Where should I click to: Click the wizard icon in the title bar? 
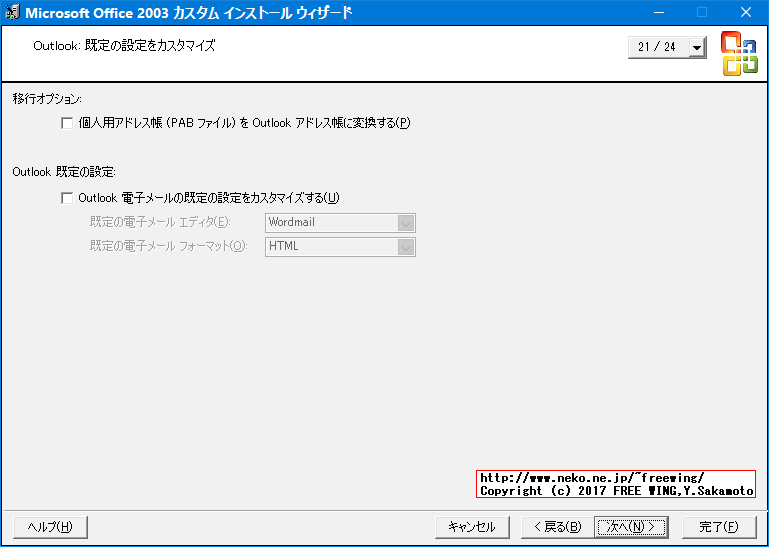[x=12, y=12]
